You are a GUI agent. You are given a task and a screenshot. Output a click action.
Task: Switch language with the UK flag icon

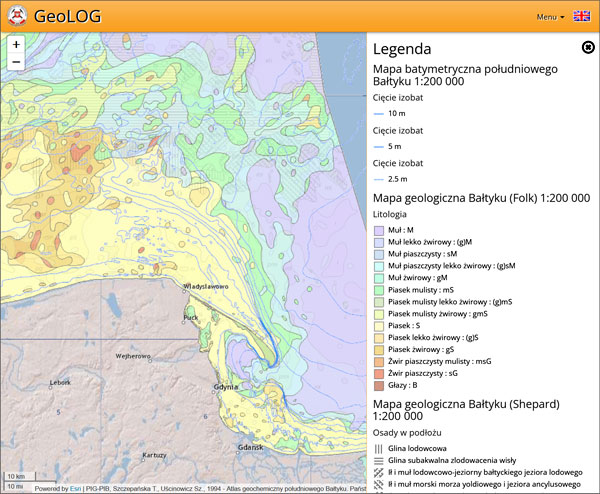tap(581, 16)
